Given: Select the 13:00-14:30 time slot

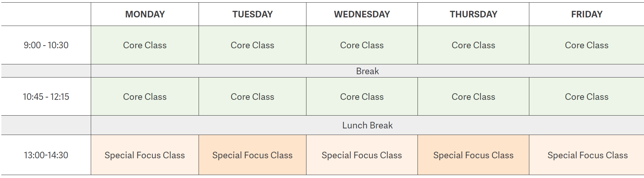Looking at the screenshot, I should (x=46, y=155).
